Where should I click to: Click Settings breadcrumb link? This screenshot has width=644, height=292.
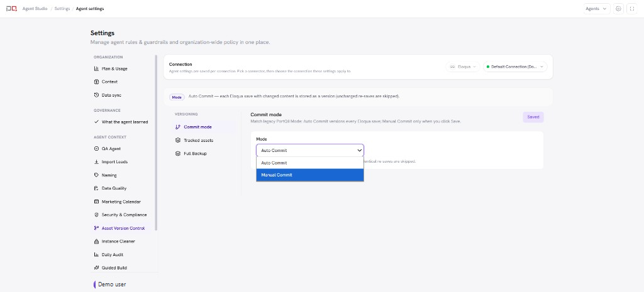point(62,9)
